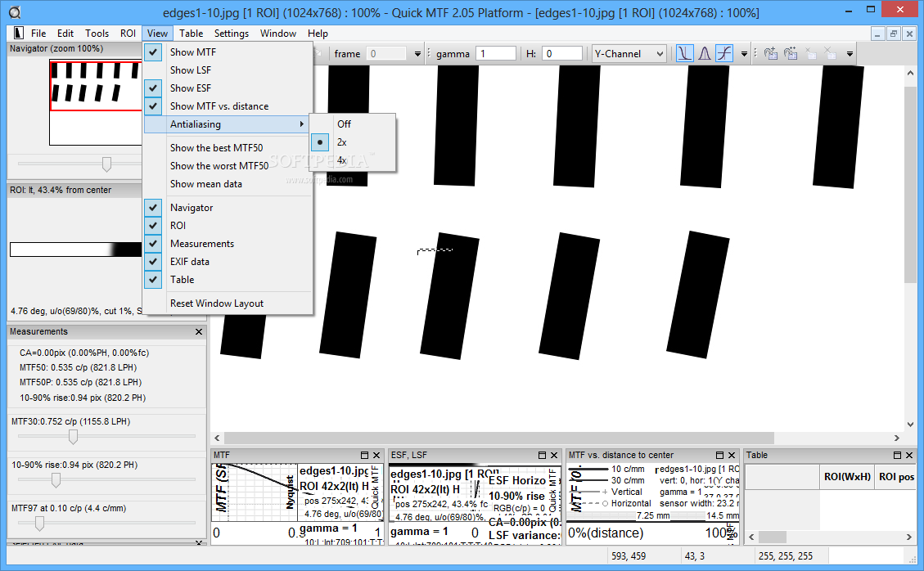Click the second delete-ROI toolbar icon

pos(830,54)
